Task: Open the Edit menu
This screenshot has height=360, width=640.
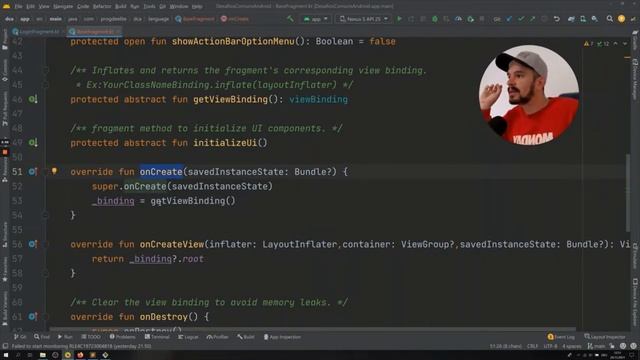Action: (x=31, y=7)
